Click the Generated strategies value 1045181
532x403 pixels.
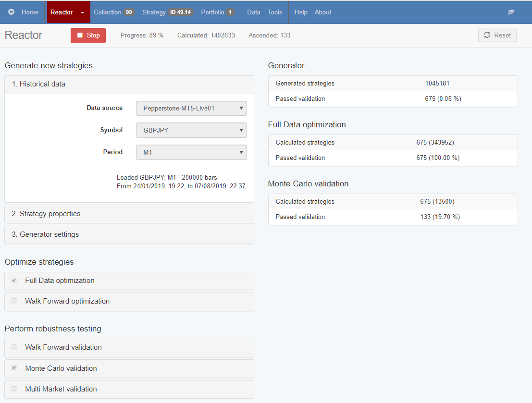point(437,84)
